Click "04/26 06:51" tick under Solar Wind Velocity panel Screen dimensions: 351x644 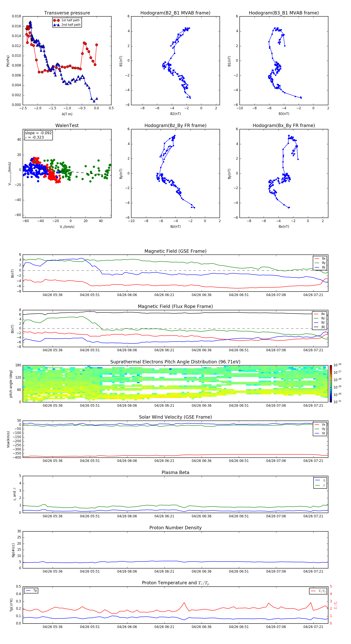[x=238, y=461]
